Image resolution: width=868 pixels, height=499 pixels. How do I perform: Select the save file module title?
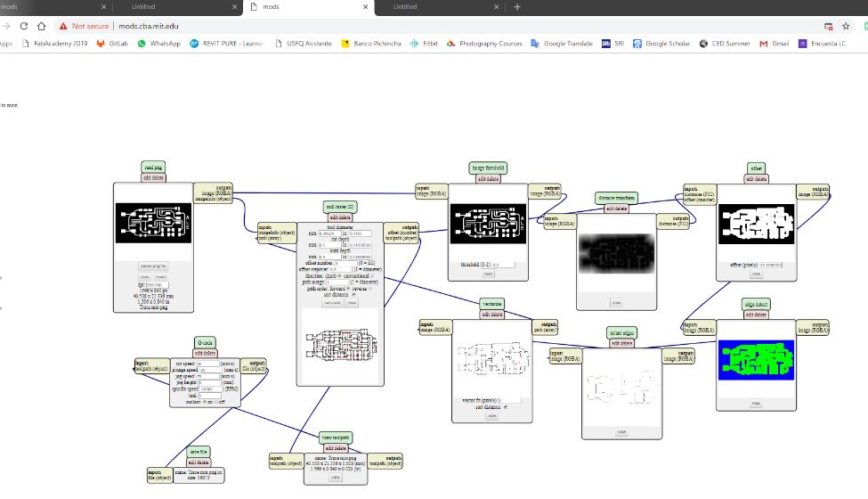(x=199, y=452)
